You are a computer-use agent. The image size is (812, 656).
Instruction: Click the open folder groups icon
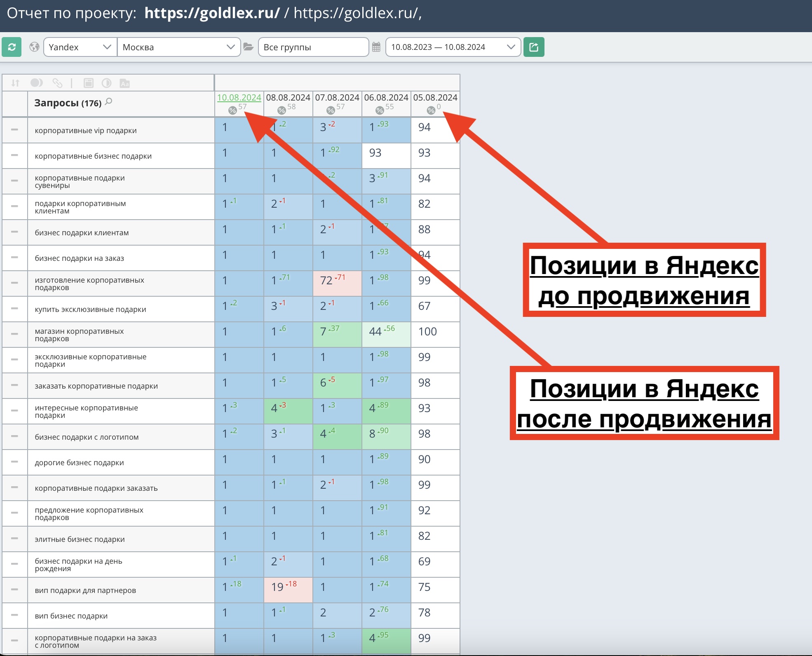(x=248, y=47)
